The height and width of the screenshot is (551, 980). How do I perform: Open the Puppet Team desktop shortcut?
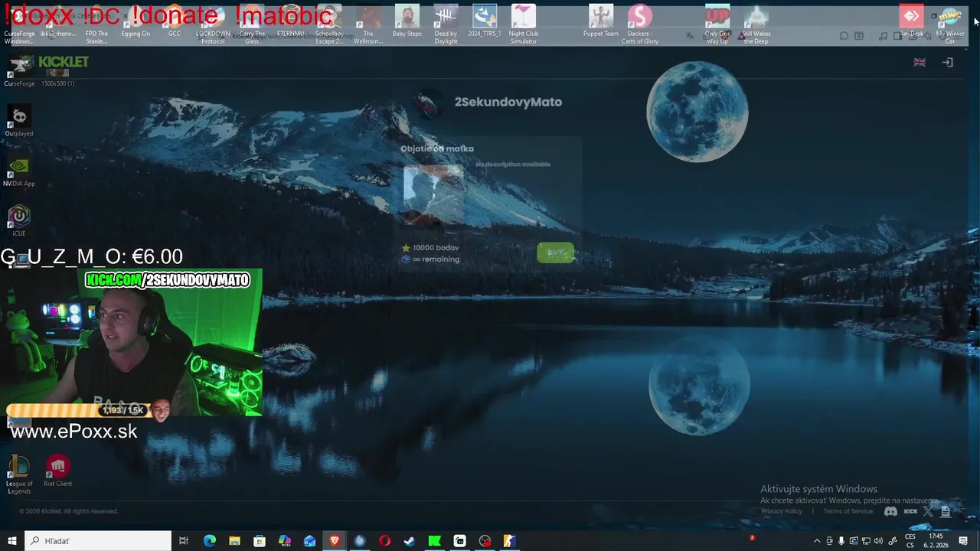click(x=601, y=21)
